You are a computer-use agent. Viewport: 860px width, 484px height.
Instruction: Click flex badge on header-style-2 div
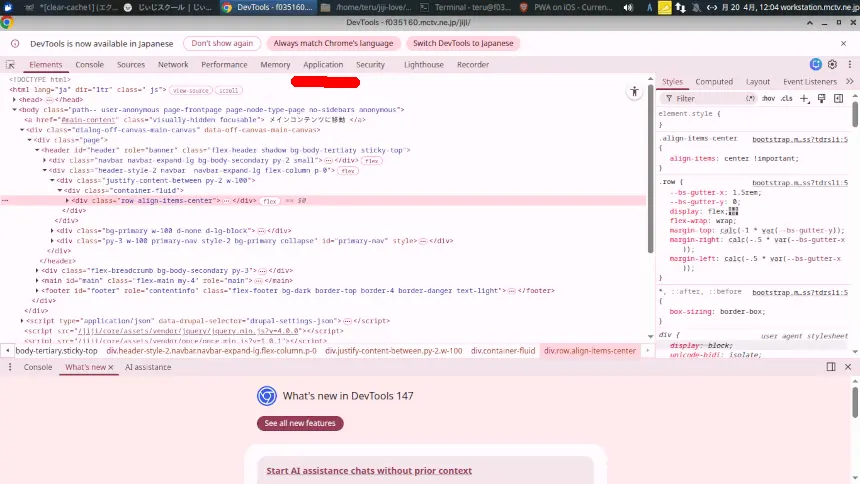click(348, 171)
